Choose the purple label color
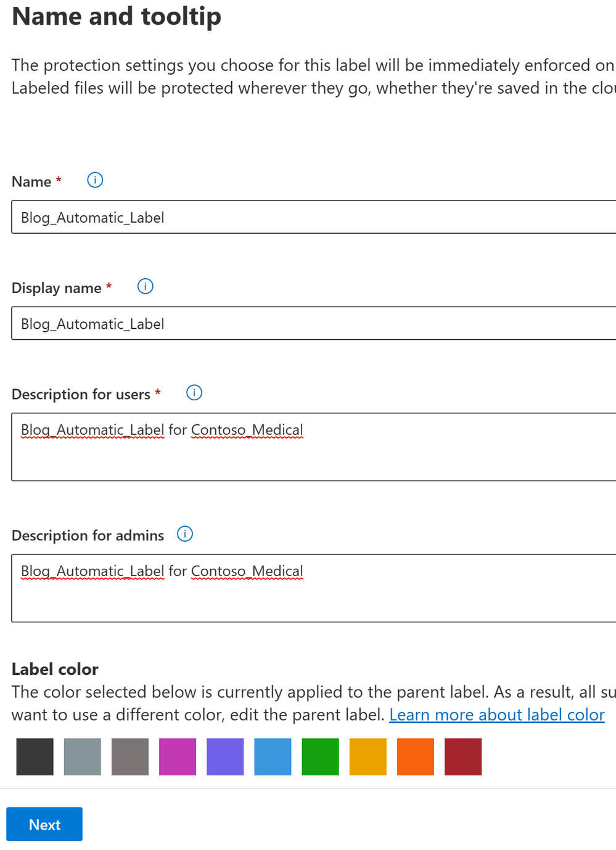This screenshot has height=850, width=616. (x=225, y=757)
